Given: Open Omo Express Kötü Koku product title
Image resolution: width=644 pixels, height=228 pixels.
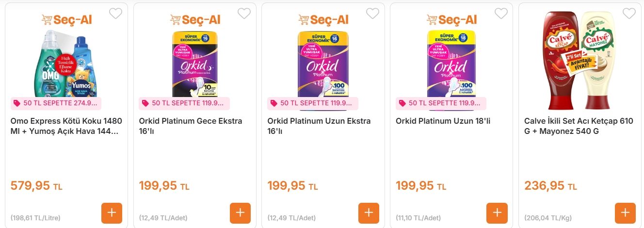Looking at the screenshot, I should click(66, 126).
